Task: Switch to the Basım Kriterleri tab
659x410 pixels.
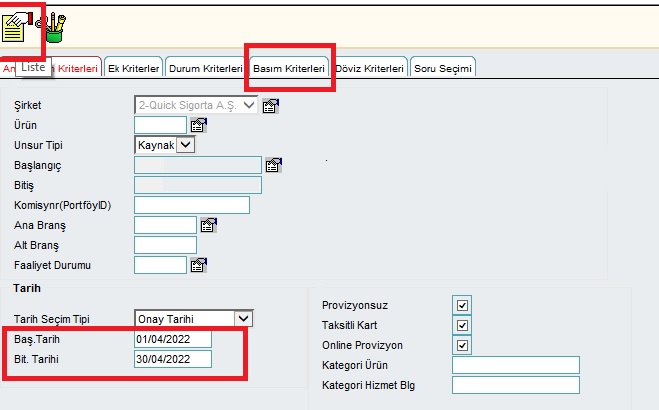Action: pos(289,69)
